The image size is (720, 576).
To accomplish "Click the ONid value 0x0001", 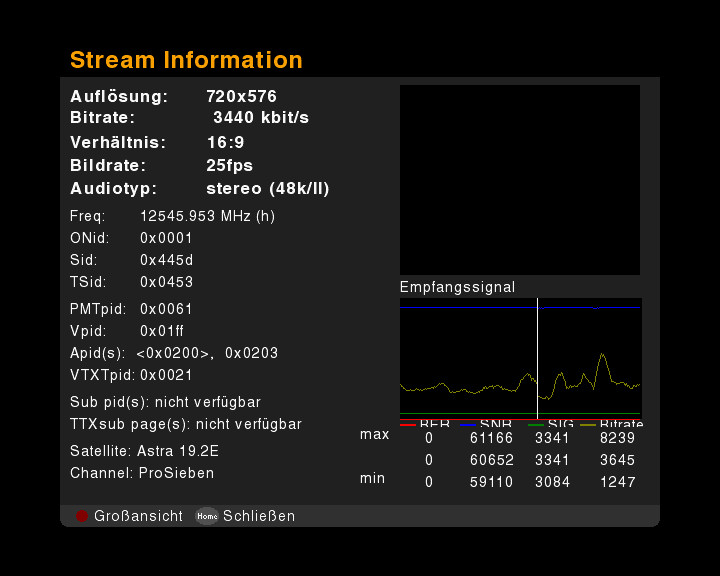I will tap(166, 238).
